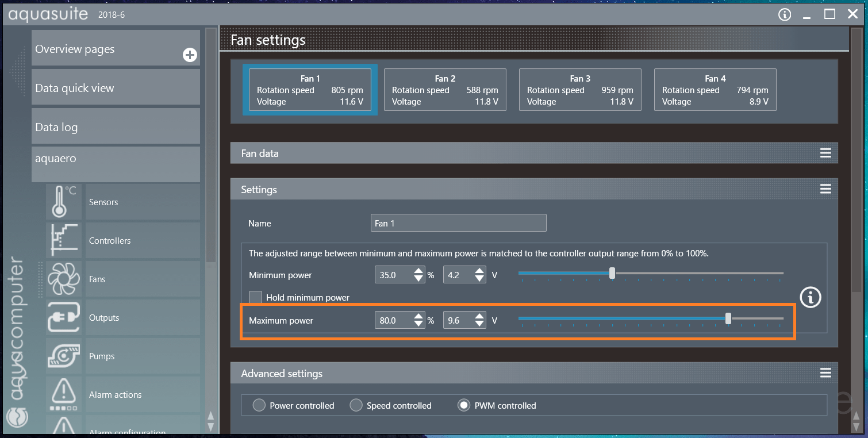Show info about power range settings
Viewport: 868px width, 438px height.
(x=811, y=297)
